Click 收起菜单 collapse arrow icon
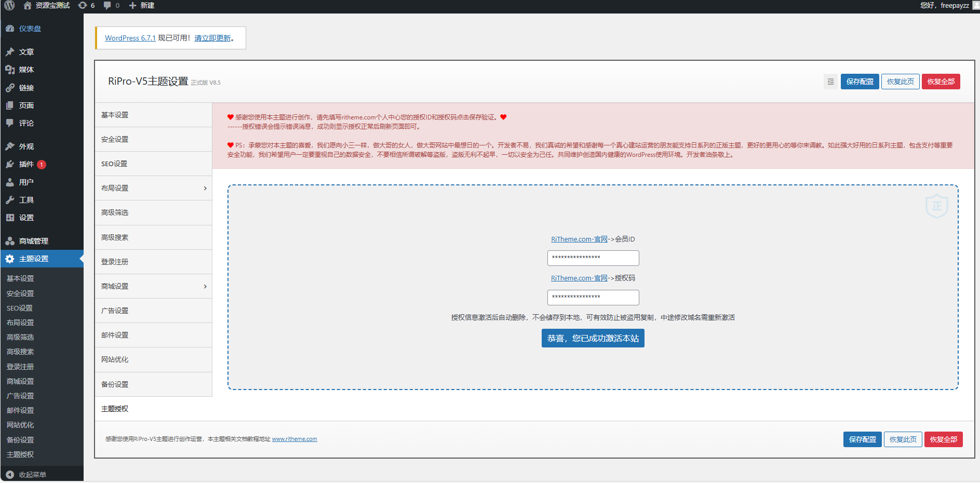980x483 pixels. (10, 475)
